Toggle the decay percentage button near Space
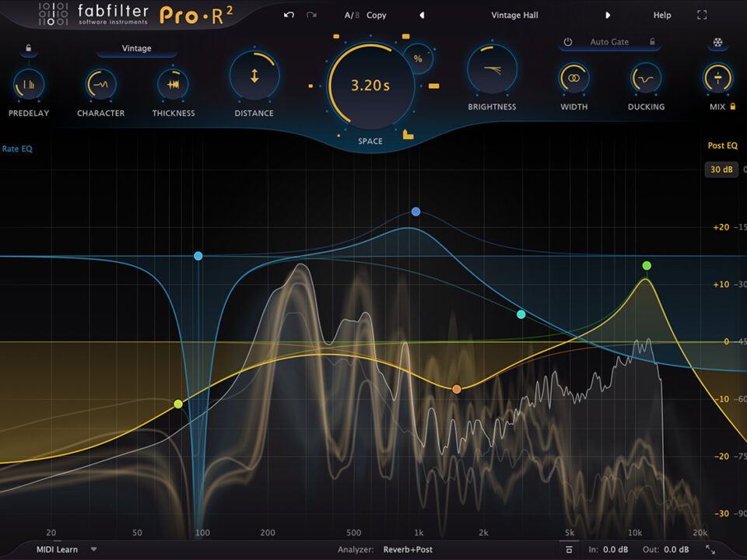The width and height of the screenshot is (747, 560). pos(418,58)
